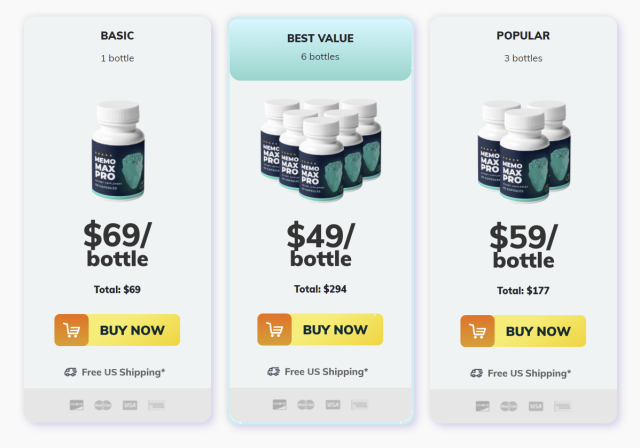The image size is (640, 448).
Task: Click BUY NOW for the 3 bottles plan
Action: [x=523, y=331]
